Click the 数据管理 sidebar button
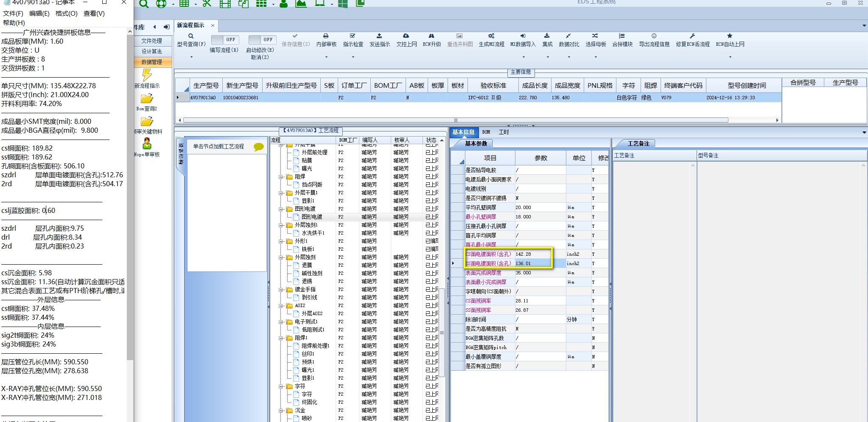The image size is (868, 422). [x=152, y=62]
